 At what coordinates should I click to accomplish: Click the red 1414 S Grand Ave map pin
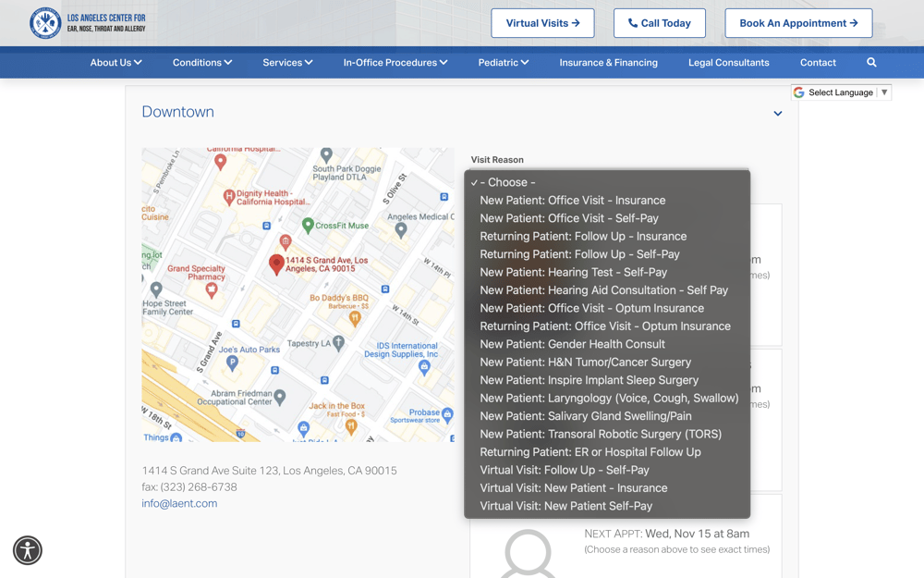(276, 264)
